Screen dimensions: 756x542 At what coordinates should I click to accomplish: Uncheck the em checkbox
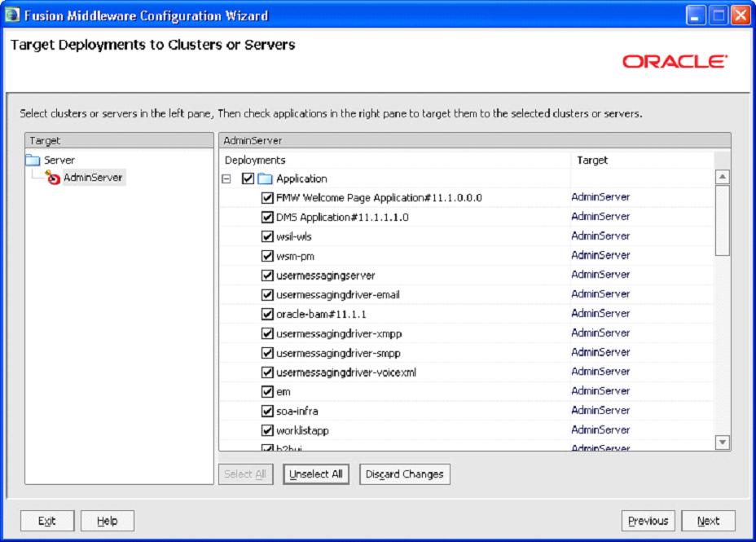(x=267, y=391)
